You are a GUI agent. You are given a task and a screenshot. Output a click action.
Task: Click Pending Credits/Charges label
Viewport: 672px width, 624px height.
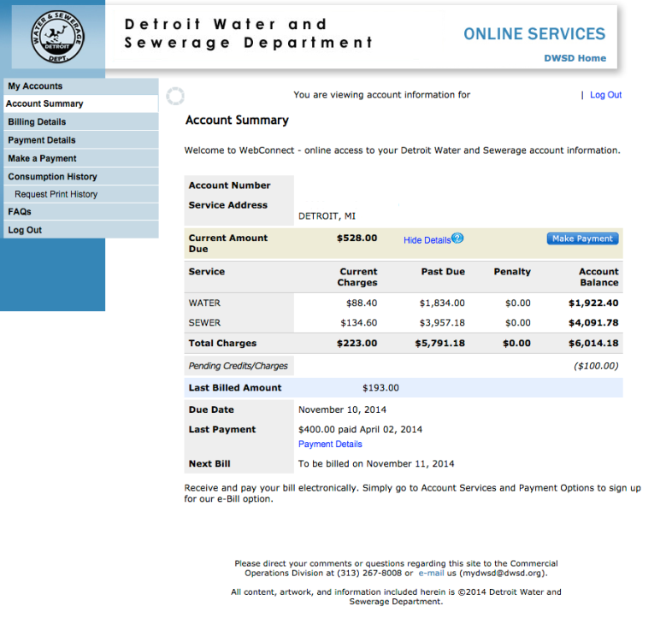point(238,366)
